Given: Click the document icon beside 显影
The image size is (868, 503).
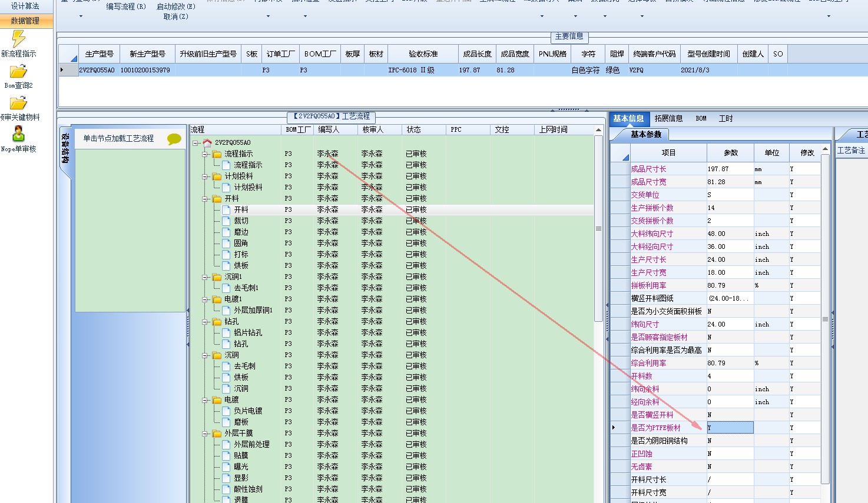Looking at the screenshot, I should 226,478.
